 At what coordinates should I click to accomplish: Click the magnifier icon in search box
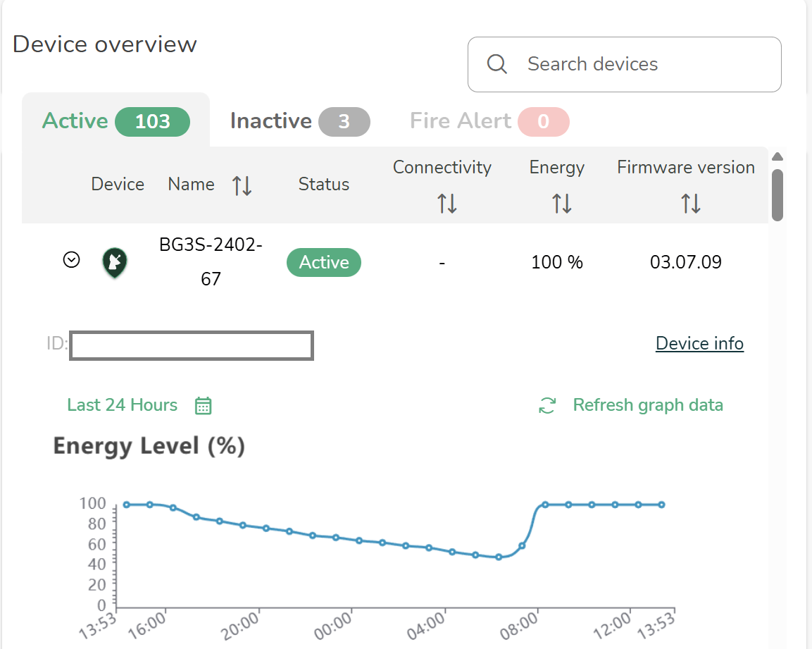click(496, 64)
